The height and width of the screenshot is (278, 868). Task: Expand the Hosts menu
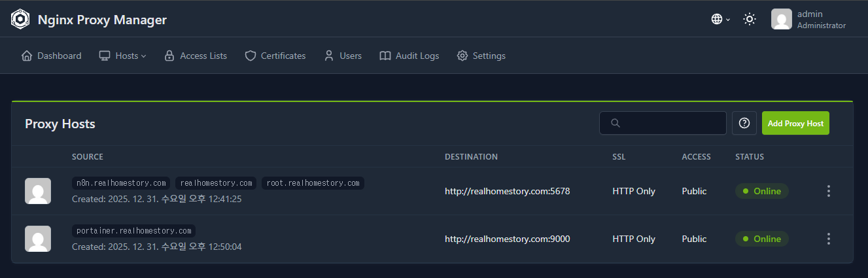[x=122, y=56]
